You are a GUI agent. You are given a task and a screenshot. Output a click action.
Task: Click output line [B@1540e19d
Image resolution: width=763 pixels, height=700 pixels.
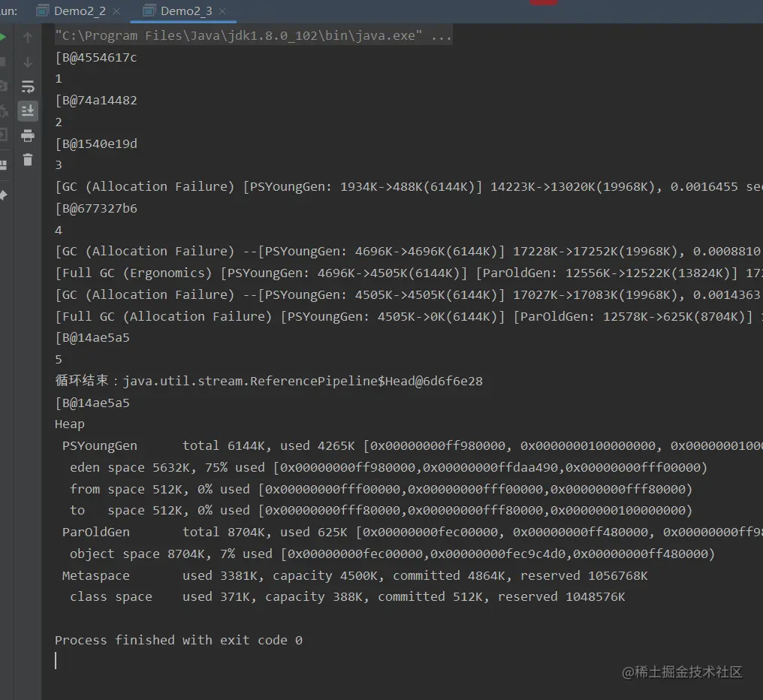point(96,143)
